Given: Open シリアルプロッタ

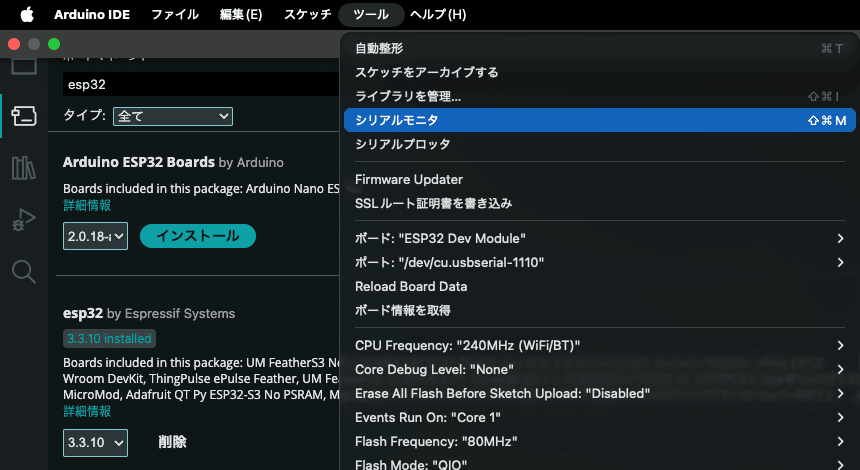Looking at the screenshot, I should coord(599,144).
